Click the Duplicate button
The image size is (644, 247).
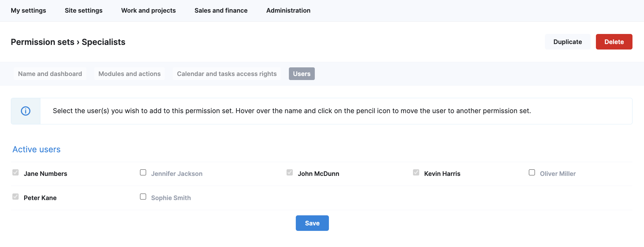[x=568, y=42]
